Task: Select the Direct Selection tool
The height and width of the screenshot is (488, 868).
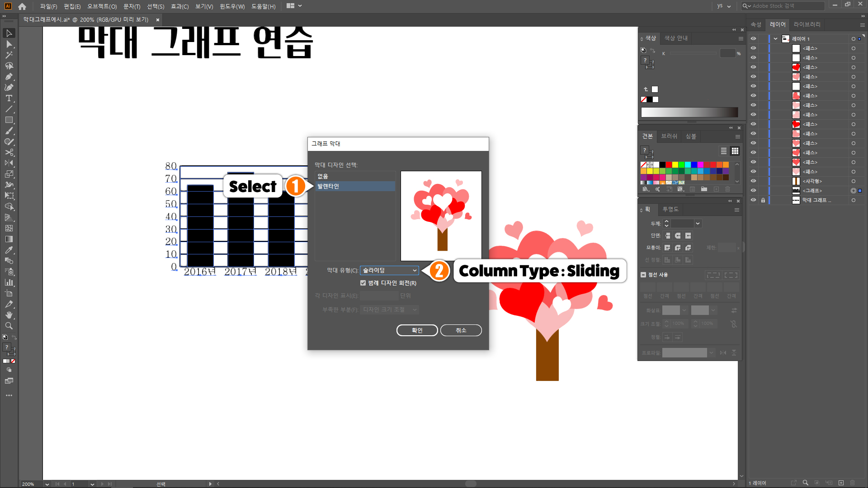Action: click(x=9, y=44)
